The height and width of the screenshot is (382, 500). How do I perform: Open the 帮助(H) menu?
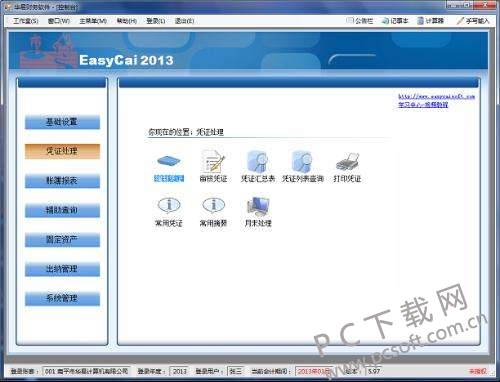click(127, 21)
